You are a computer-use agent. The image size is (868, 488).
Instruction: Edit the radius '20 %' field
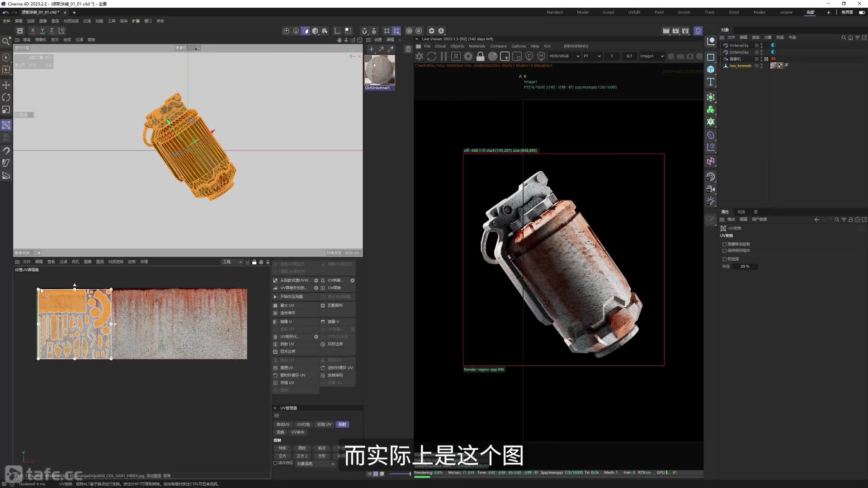[x=745, y=267]
